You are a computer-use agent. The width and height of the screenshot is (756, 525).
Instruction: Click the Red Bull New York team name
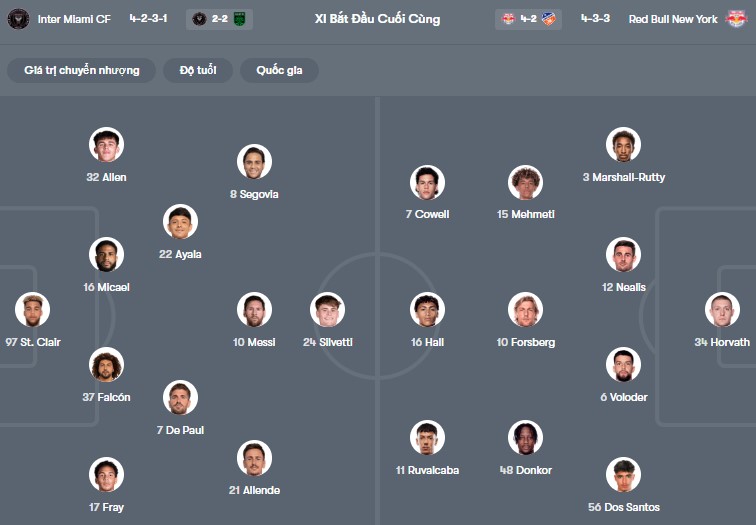(x=672, y=19)
